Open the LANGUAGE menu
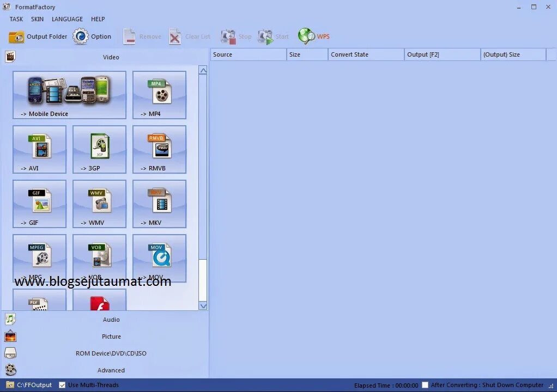This screenshot has height=392, width=557. [x=67, y=19]
